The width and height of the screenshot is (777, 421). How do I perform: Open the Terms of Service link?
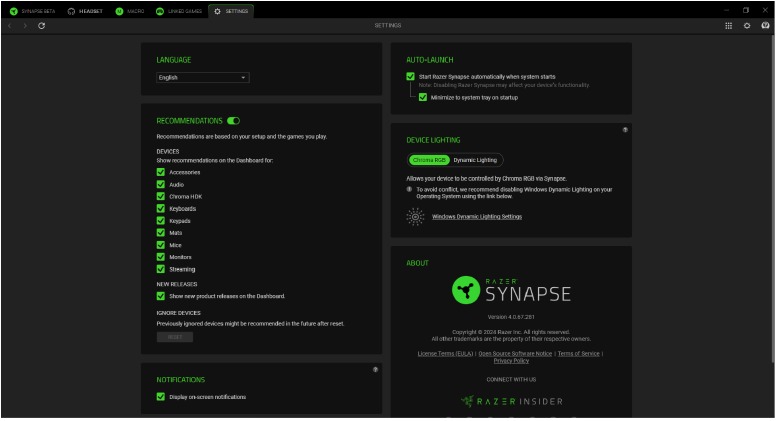[579, 354]
